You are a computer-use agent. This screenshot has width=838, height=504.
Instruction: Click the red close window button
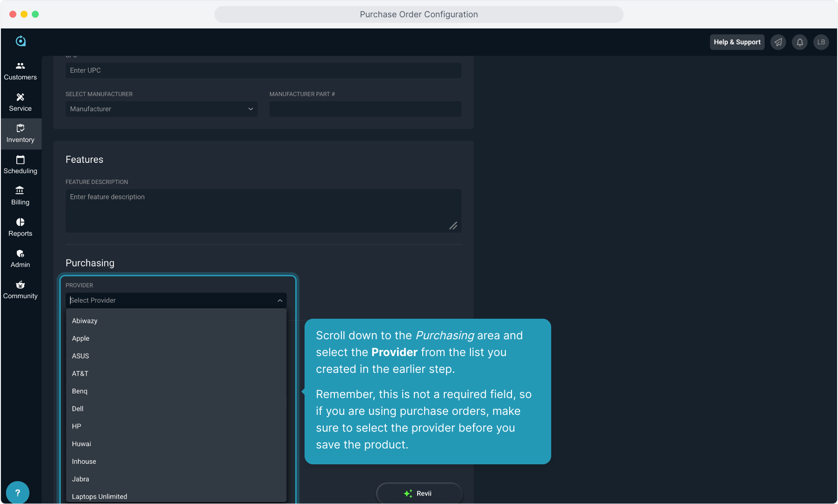[13, 14]
